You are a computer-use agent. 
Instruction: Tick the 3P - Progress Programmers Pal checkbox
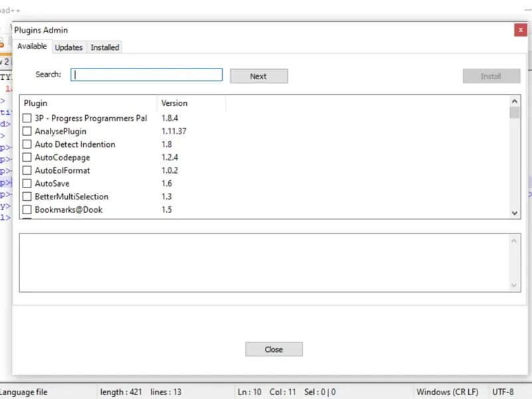[27, 118]
